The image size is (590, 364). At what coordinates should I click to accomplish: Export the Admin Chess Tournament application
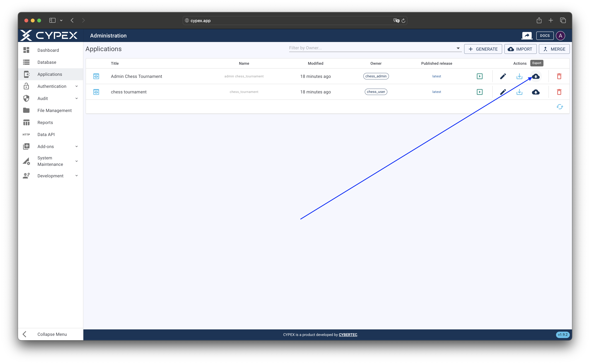pyautogui.click(x=535, y=76)
